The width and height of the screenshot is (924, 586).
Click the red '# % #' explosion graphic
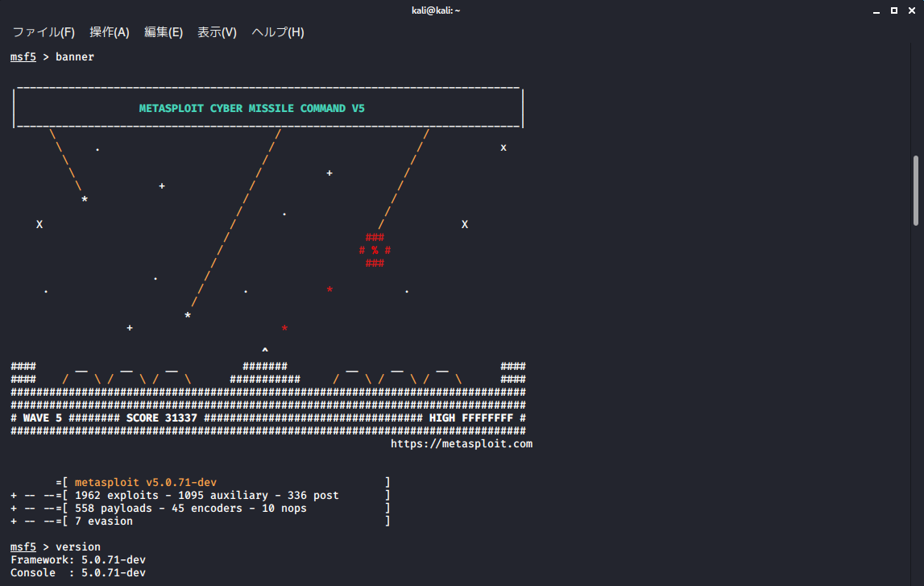click(x=375, y=251)
